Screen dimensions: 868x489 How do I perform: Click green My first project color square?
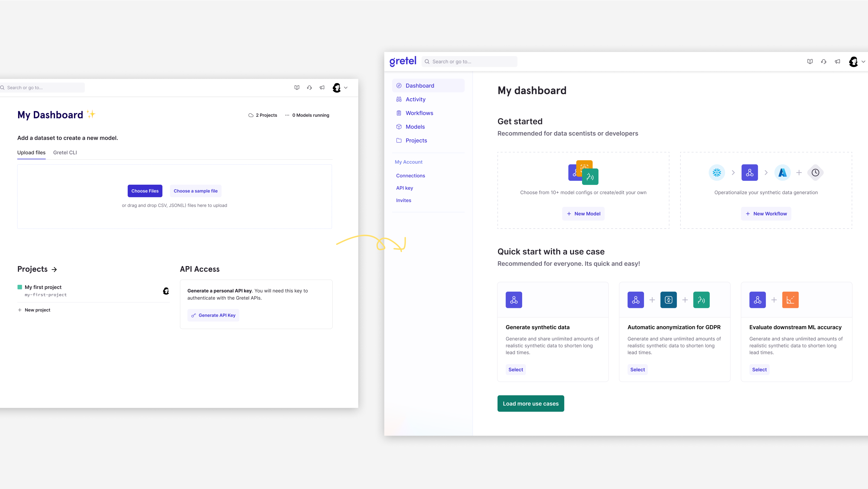[x=20, y=287]
